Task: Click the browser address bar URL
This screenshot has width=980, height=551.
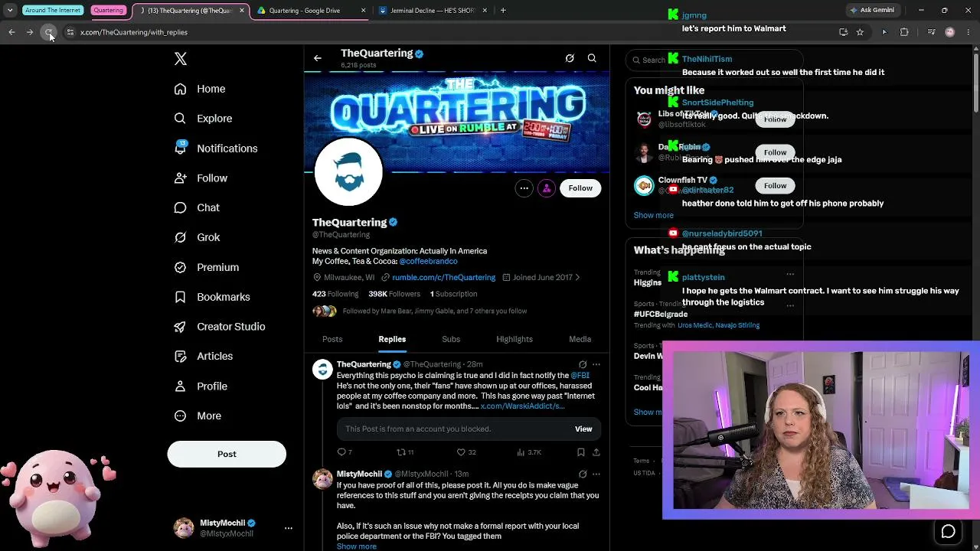Action: point(134,32)
